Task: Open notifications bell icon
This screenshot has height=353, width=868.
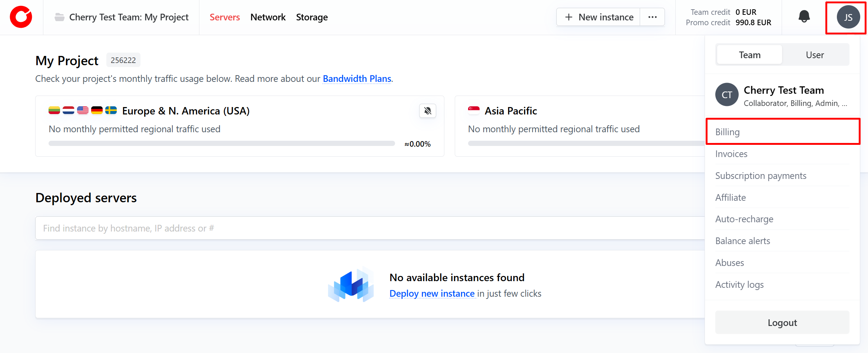Action: (804, 17)
